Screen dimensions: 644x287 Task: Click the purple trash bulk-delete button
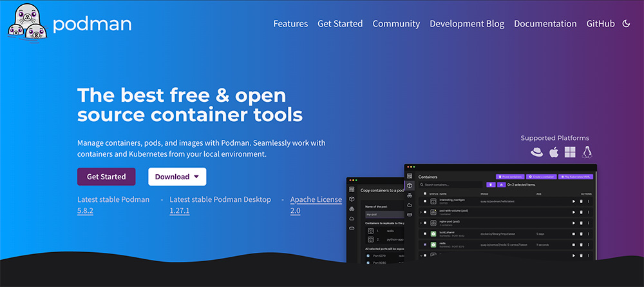click(491, 184)
